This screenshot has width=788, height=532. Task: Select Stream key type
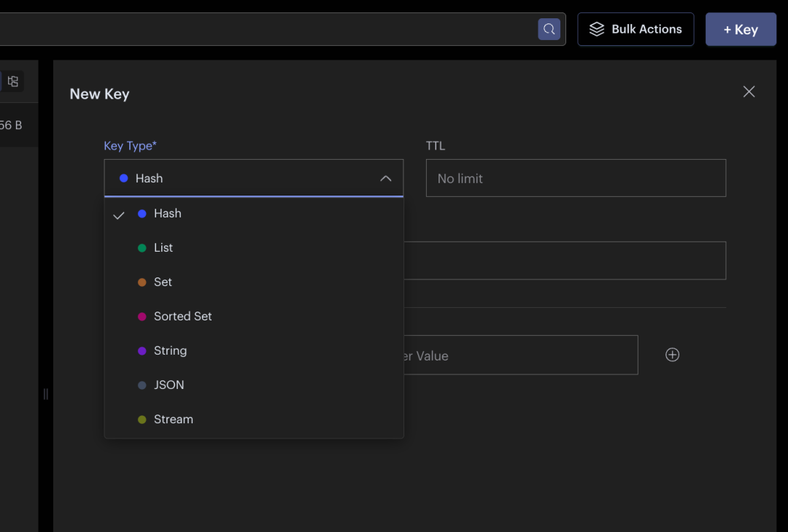253,419
